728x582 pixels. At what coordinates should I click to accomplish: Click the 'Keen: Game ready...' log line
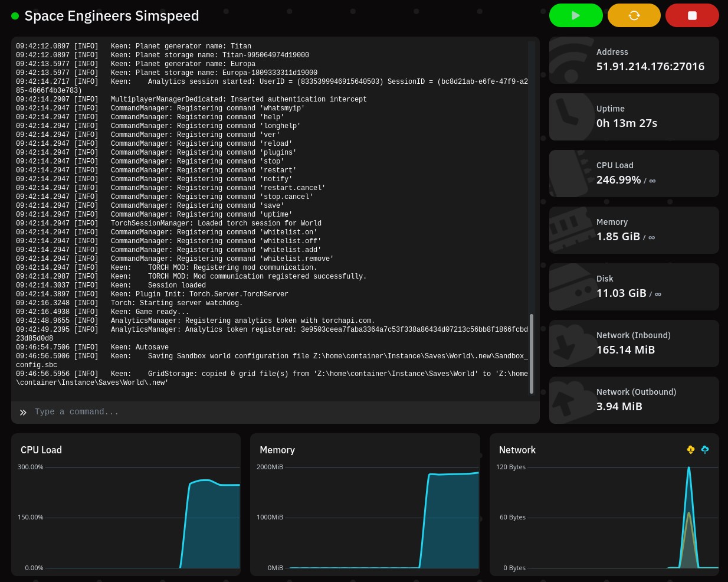tap(103, 312)
